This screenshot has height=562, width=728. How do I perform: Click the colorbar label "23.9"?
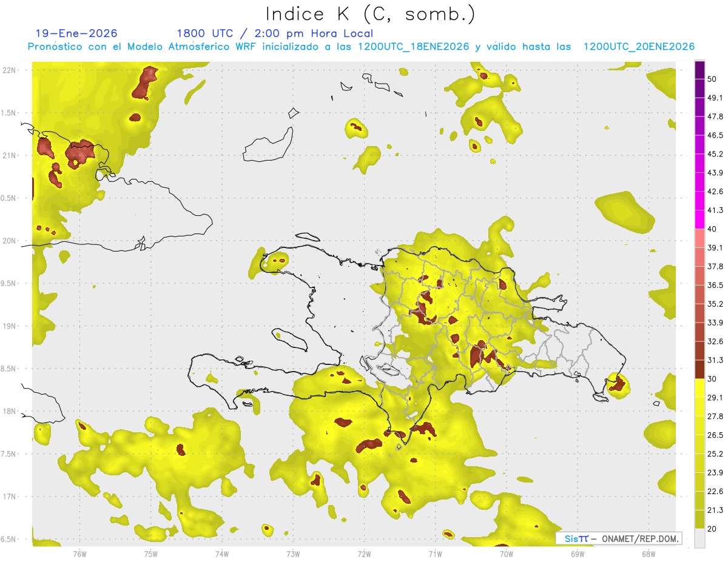[715, 472]
